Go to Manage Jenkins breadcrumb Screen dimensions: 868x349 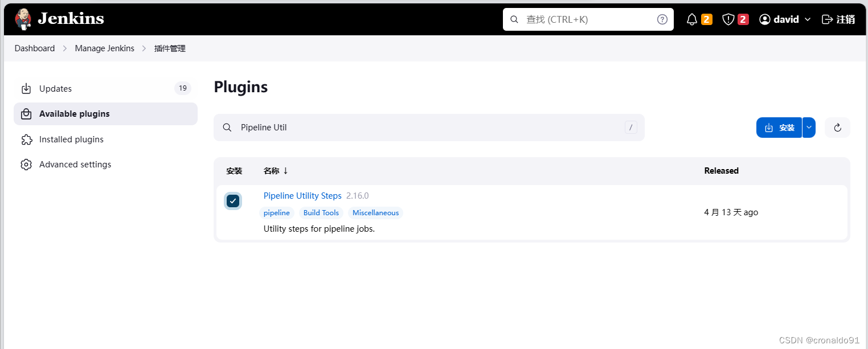click(x=105, y=48)
